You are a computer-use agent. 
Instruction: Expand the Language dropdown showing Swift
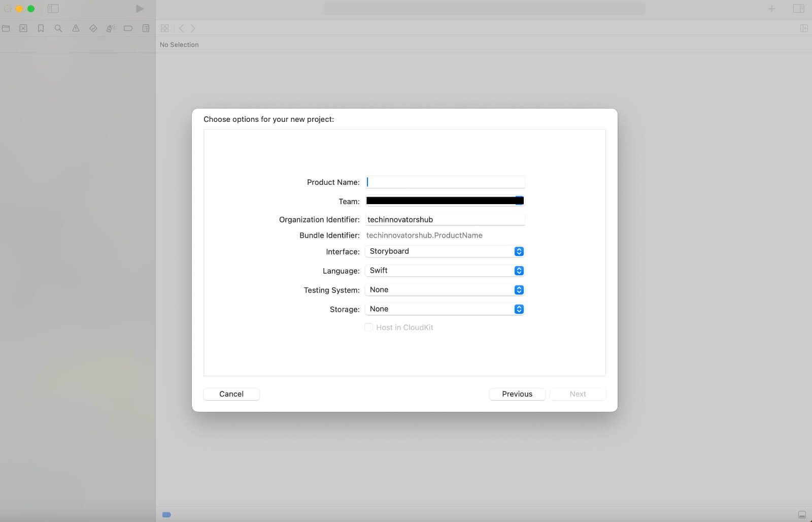(444, 271)
